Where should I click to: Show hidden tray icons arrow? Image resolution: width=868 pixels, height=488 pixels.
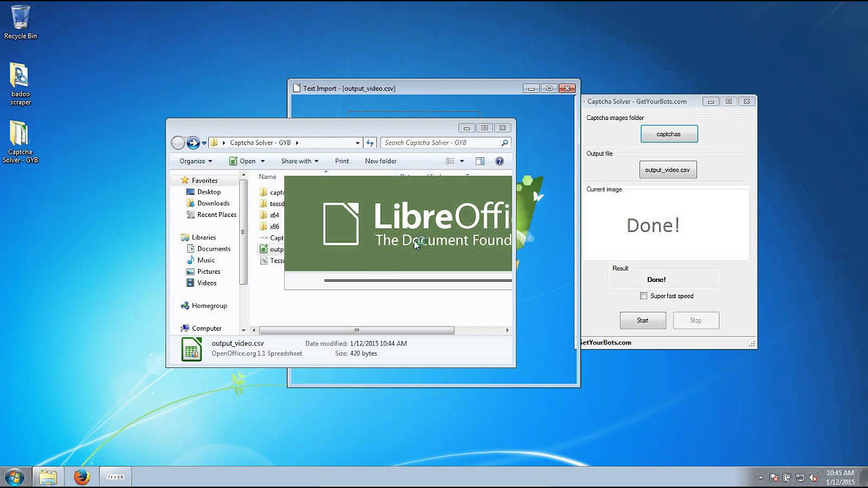[x=761, y=478]
